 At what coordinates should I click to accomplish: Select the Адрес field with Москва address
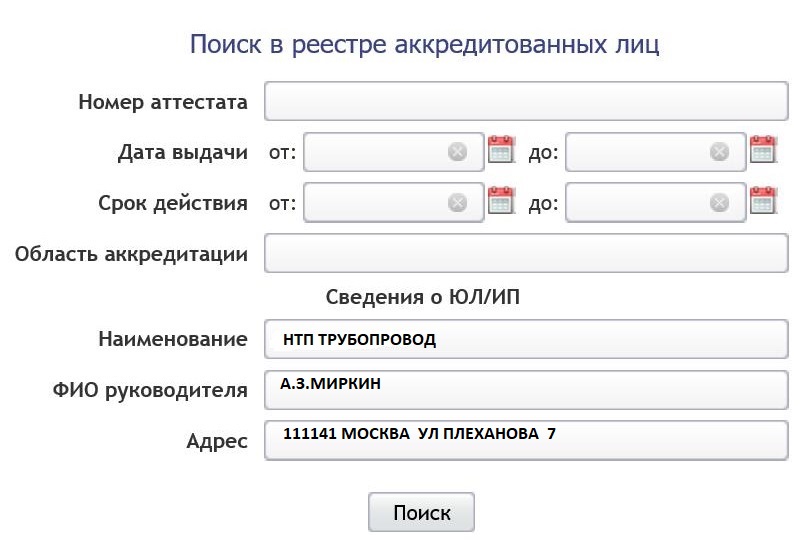526,440
